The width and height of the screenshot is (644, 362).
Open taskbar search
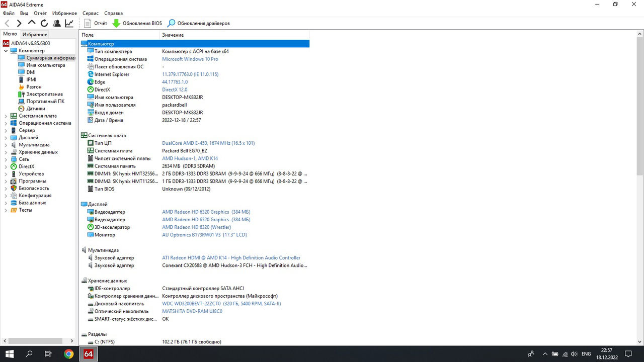click(29, 354)
